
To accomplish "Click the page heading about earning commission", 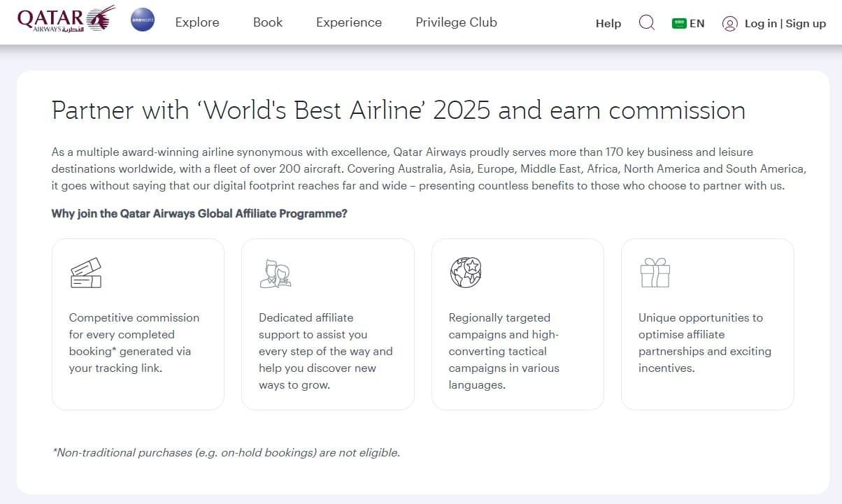I will pyautogui.click(x=399, y=110).
